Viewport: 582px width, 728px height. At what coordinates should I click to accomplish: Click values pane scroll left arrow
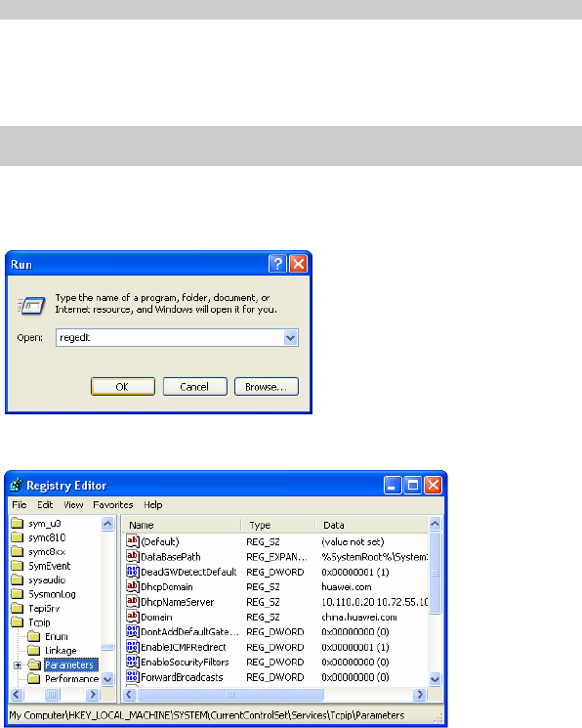click(130, 695)
